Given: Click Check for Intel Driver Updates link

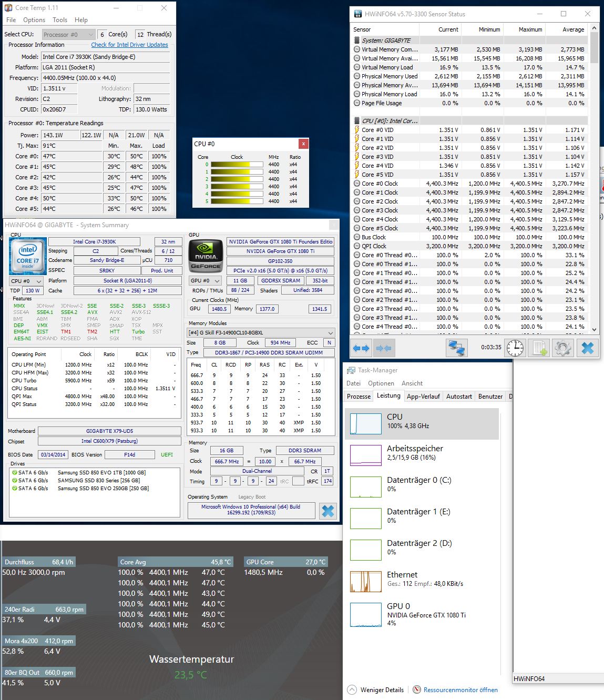Looking at the screenshot, I should coord(130,45).
